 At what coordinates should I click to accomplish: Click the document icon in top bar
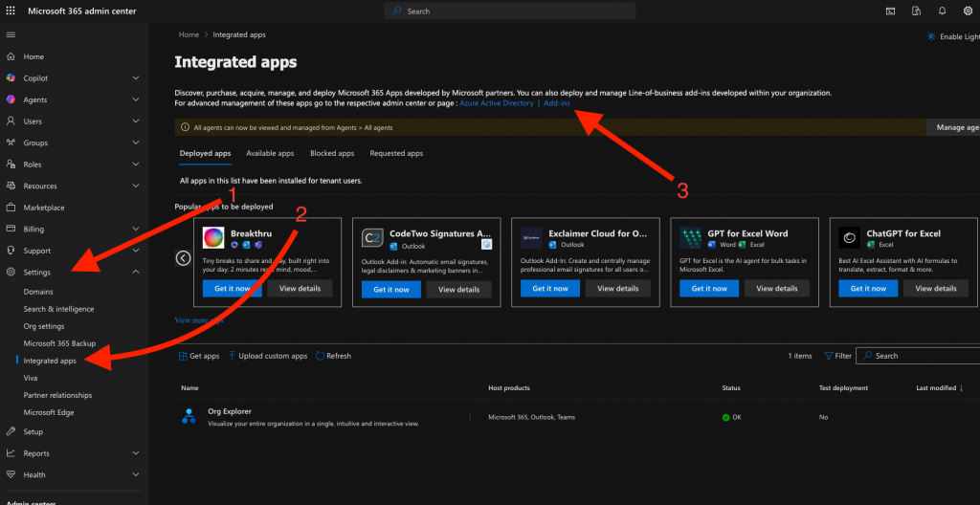(916, 11)
